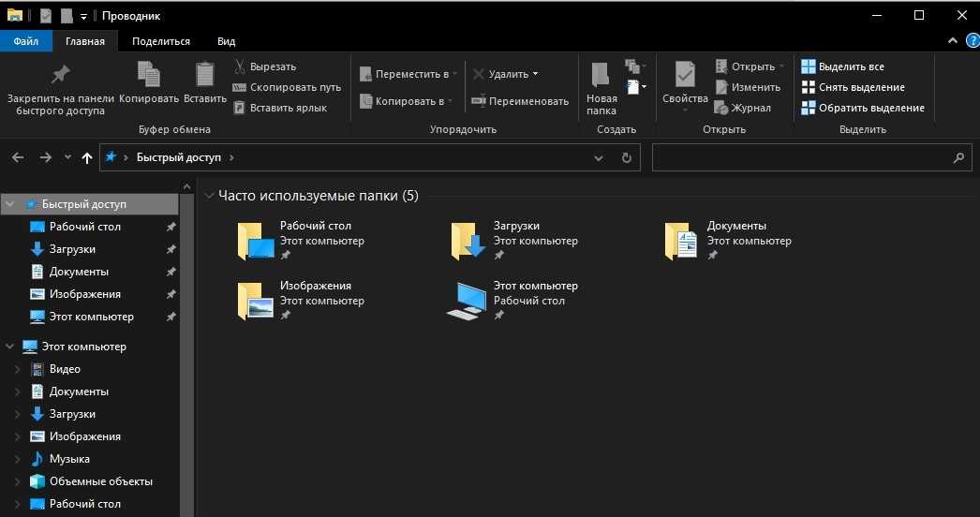Click the Вырезать scissors icon
Screen dimensions: 980x517
[240, 66]
